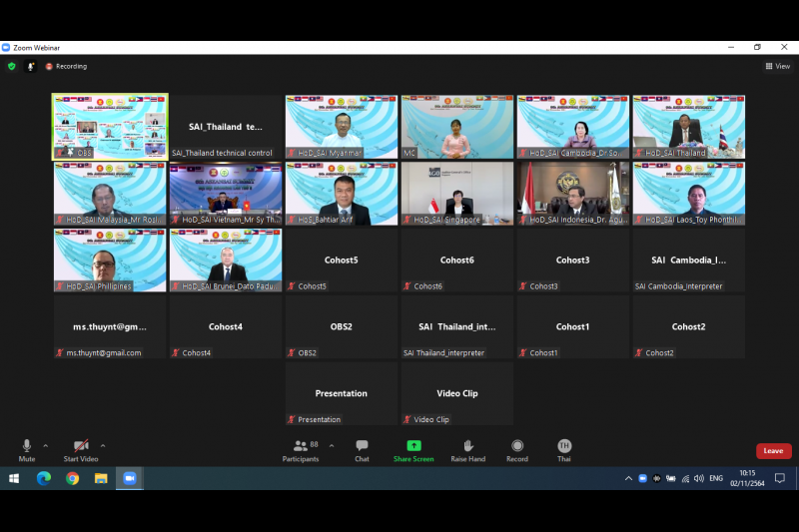
Task: Select the HoD_SAI Myanmar video tile
Action: click(342, 127)
